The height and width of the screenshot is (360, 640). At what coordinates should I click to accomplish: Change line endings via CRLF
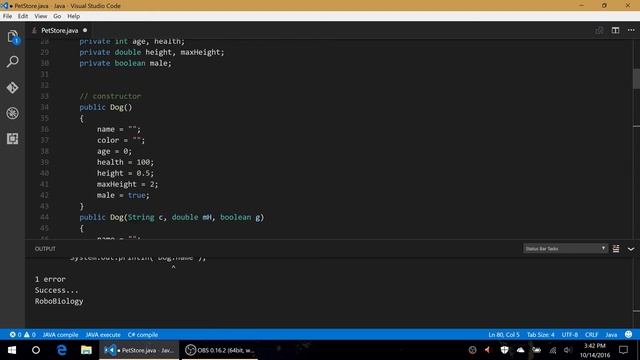tap(591, 335)
